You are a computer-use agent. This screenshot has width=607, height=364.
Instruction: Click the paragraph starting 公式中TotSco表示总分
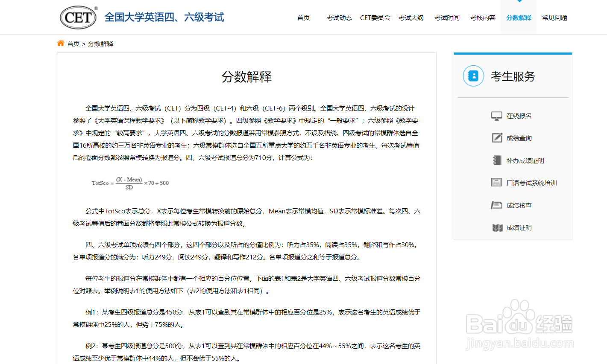click(246, 217)
